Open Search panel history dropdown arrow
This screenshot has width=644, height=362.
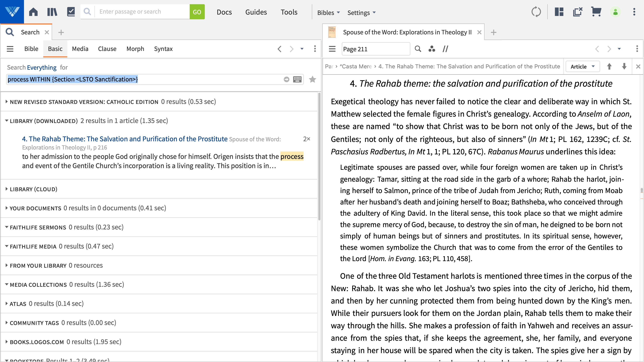(x=302, y=49)
